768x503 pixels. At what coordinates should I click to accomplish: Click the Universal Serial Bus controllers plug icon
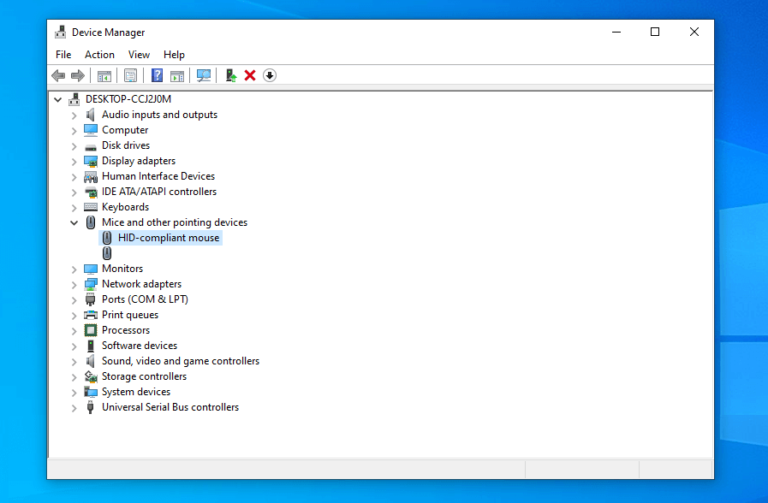(90, 407)
